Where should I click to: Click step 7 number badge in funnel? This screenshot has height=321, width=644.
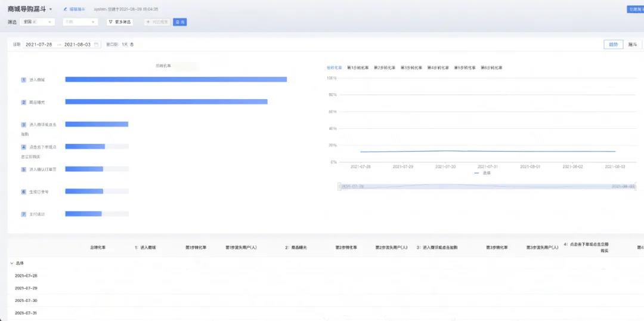pos(23,214)
